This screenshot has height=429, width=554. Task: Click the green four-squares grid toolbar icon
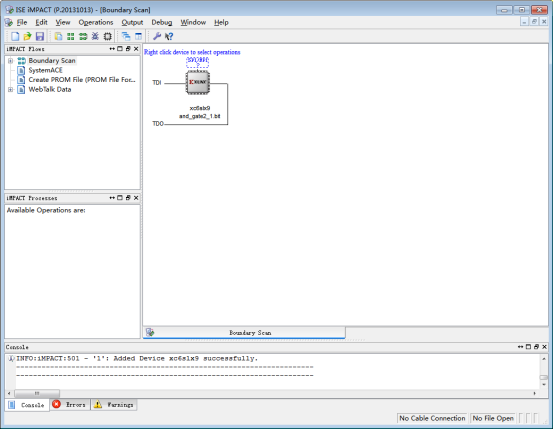tap(71, 36)
